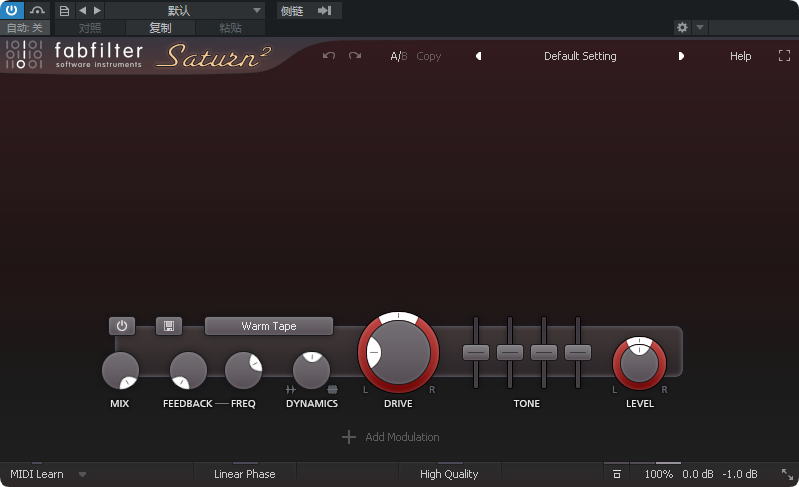Click the DRIVE pan ring top indicator
This screenshot has width=799, height=487.
[x=398, y=316]
